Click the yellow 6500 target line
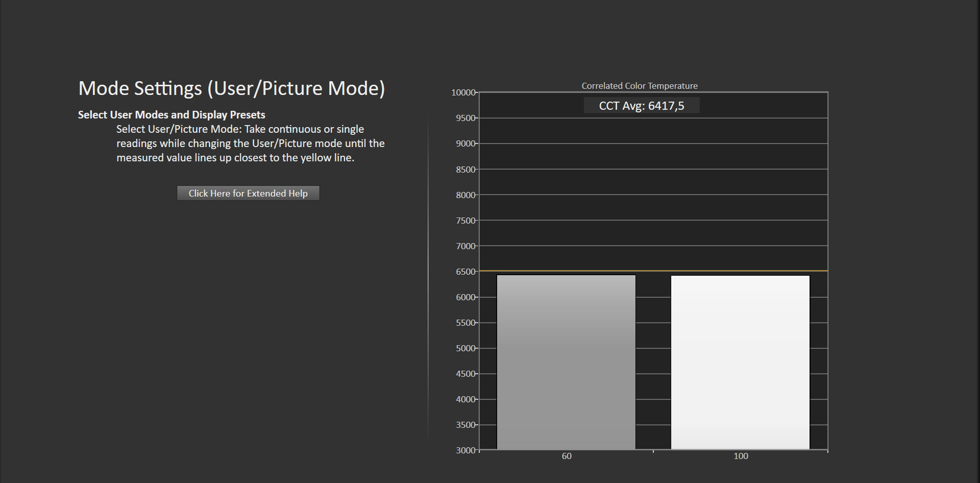Screen dimensions: 980x483 [x=653, y=271]
